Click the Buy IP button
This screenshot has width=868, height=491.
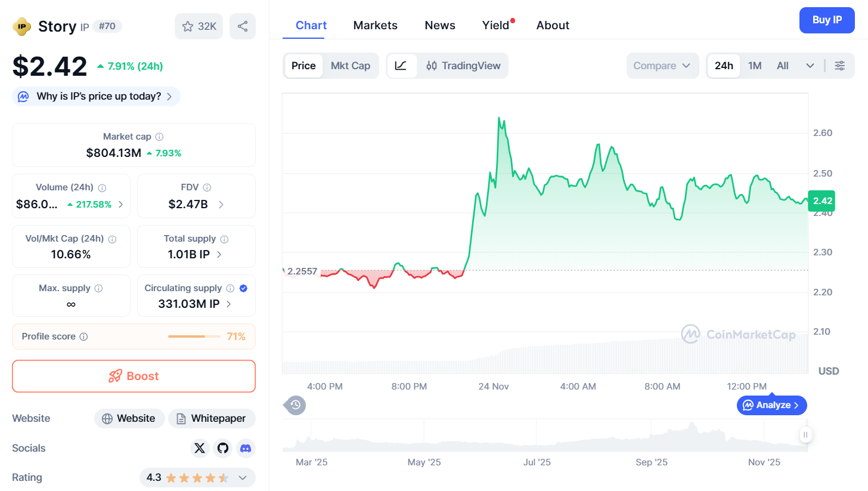(826, 20)
